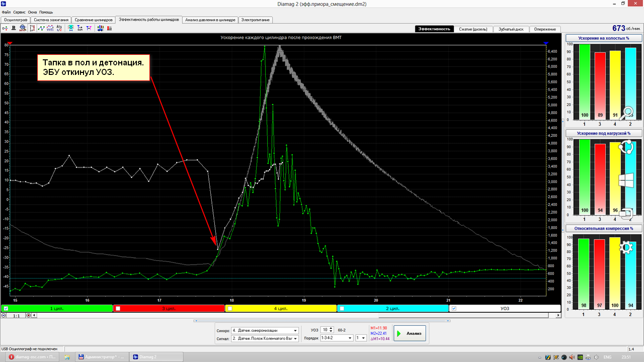Image resolution: width=644 pixels, height=362 pixels.
Task: Open the Diamag 2 taskbar item
Action: coord(155,357)
